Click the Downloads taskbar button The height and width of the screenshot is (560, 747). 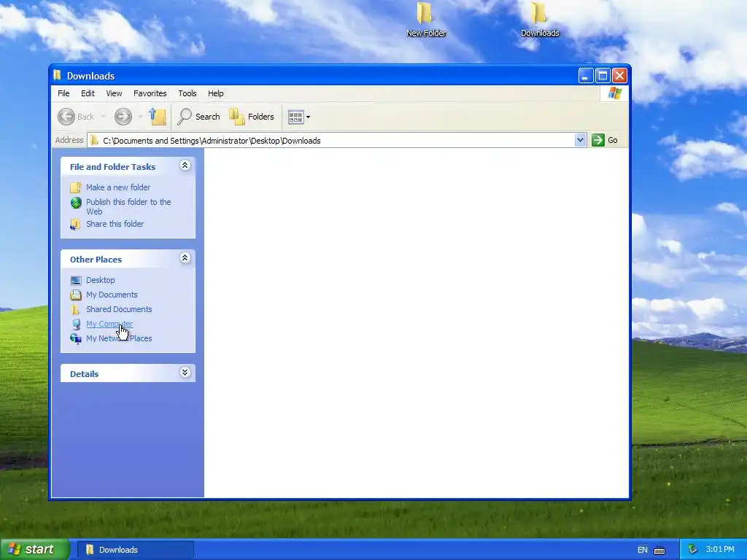pyautogui.click(x=135, y=550)
